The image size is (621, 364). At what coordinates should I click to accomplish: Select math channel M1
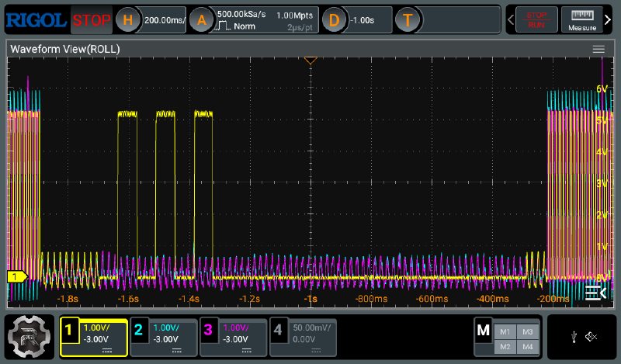click(x=505, y=331)
